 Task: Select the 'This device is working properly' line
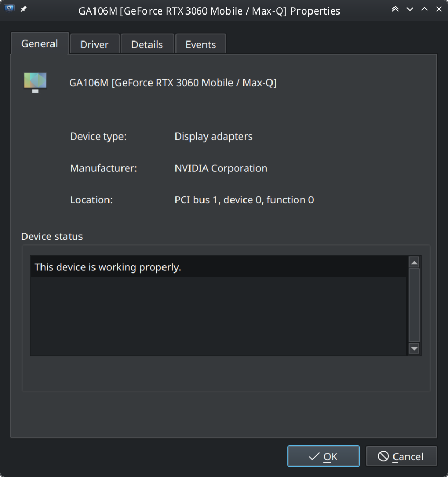tap(107, 267)
